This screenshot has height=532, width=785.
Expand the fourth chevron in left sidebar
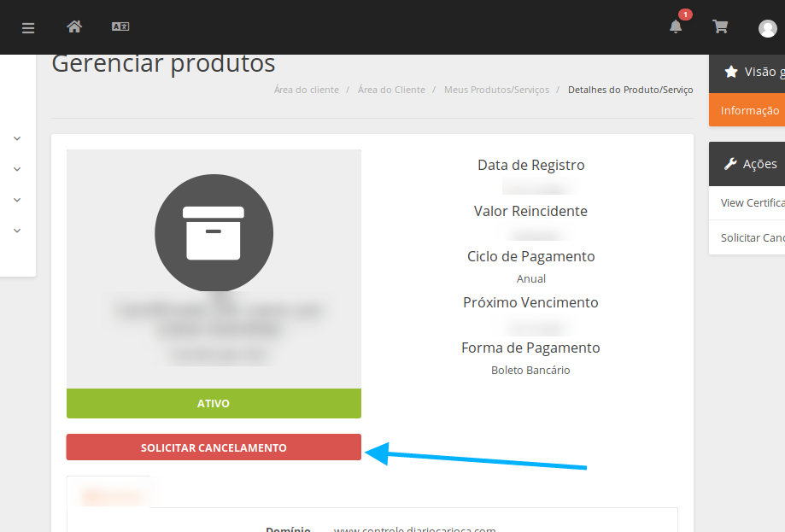click(x=17, y=231)
